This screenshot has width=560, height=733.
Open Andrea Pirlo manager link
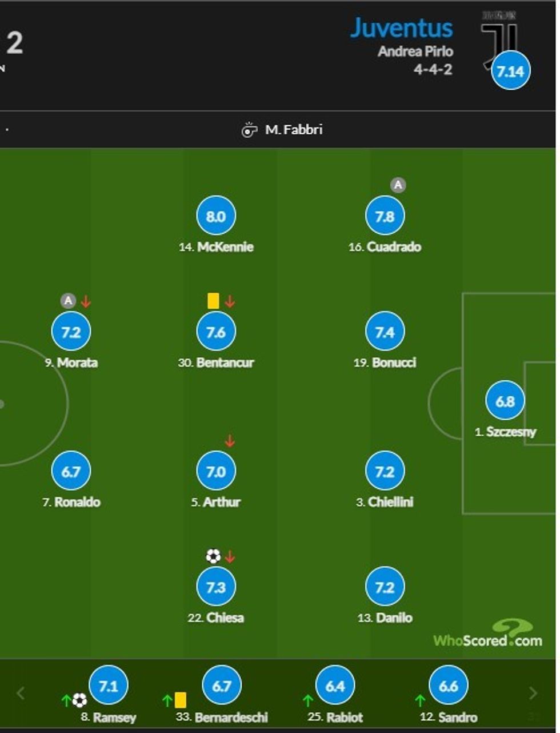pyautogui.click(x=415, y=51)
